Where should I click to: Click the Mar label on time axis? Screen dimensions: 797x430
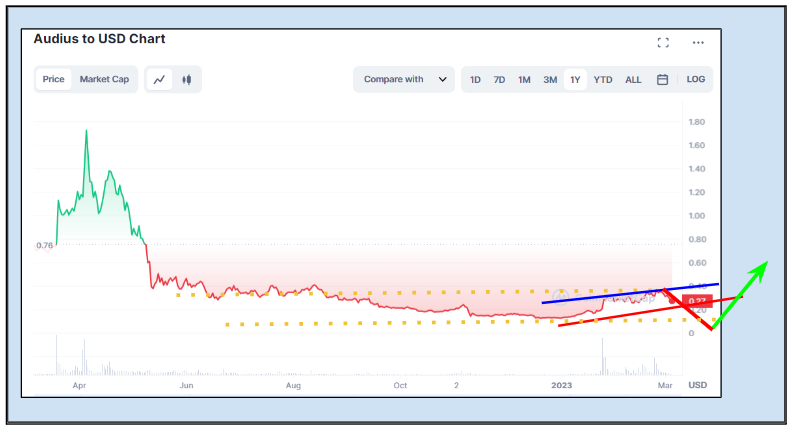click(665, 385)
